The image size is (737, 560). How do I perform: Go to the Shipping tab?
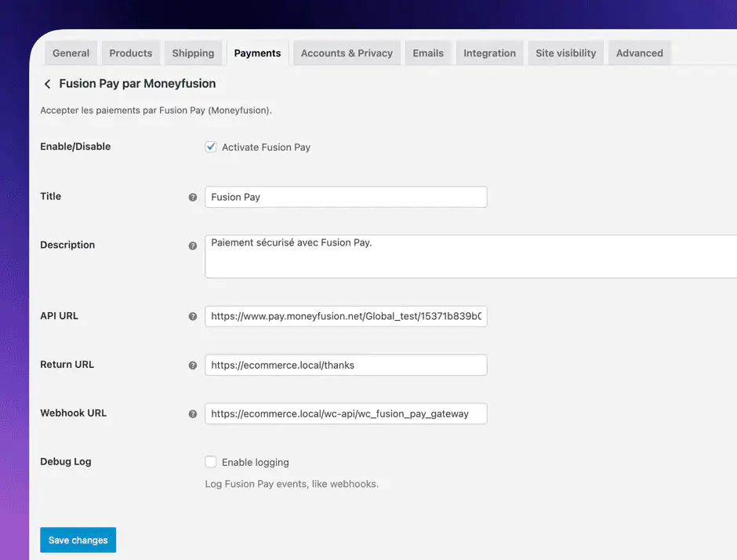[193, 53]
